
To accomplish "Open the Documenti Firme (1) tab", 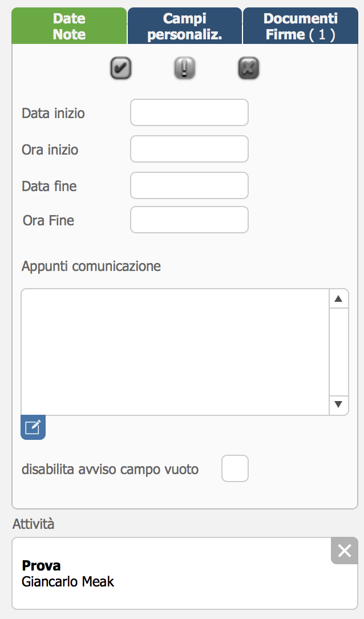I will tap(301, 26).
